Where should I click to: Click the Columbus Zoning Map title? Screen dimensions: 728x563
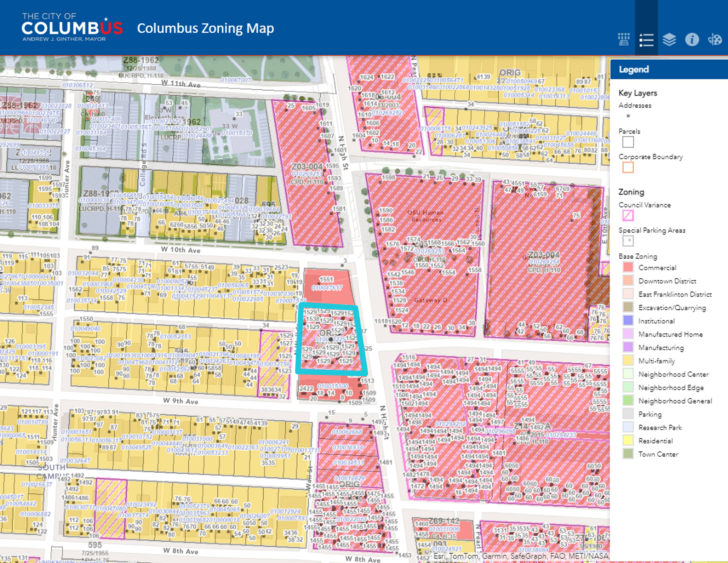coord(205,28)
